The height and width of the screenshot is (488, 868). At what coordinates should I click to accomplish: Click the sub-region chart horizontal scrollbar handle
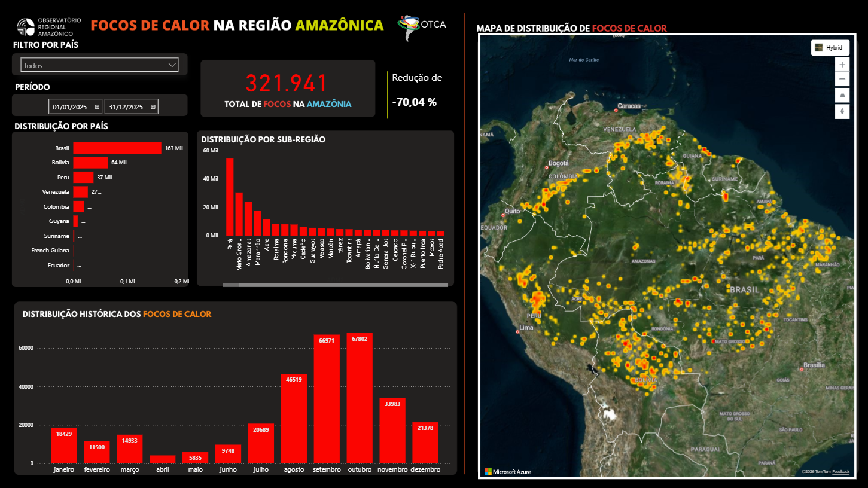[230, 285]
